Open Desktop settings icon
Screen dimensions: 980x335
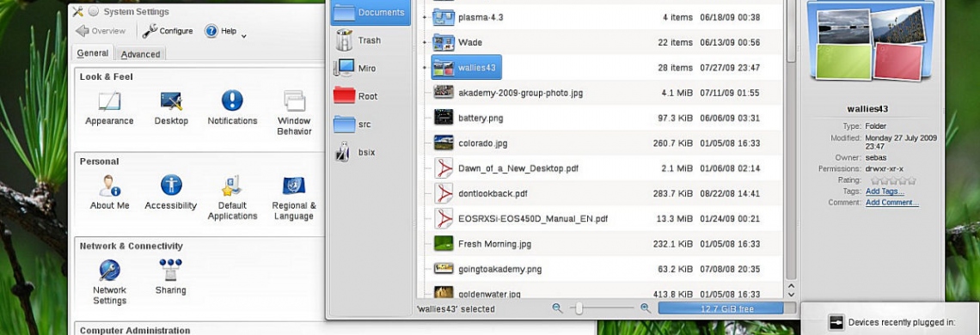tap(171, 107)
